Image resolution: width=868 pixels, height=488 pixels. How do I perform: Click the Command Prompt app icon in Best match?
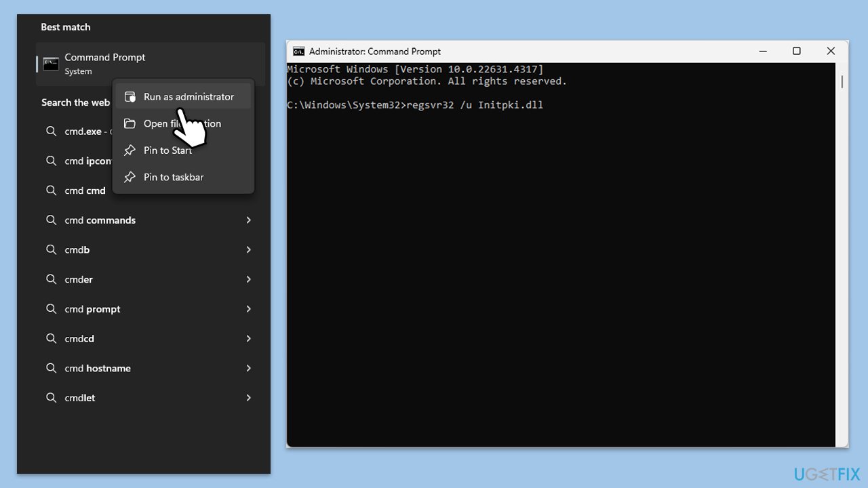[51, 64]
